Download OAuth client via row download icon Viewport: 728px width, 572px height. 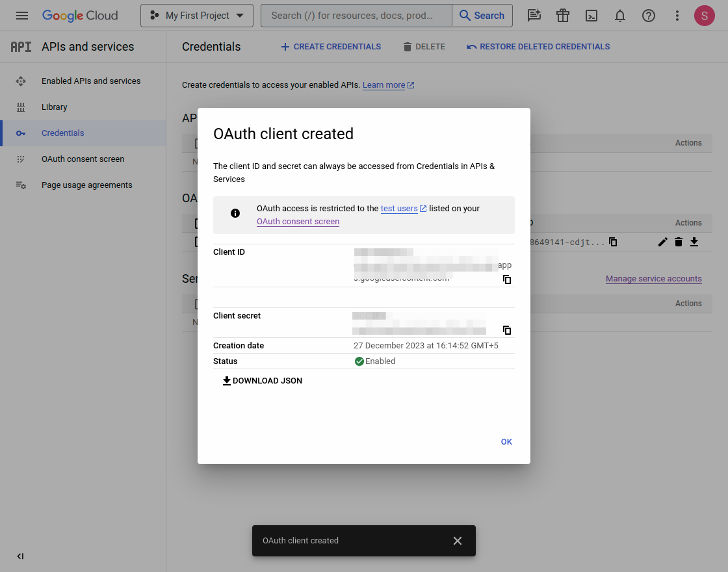click(694, 242)
